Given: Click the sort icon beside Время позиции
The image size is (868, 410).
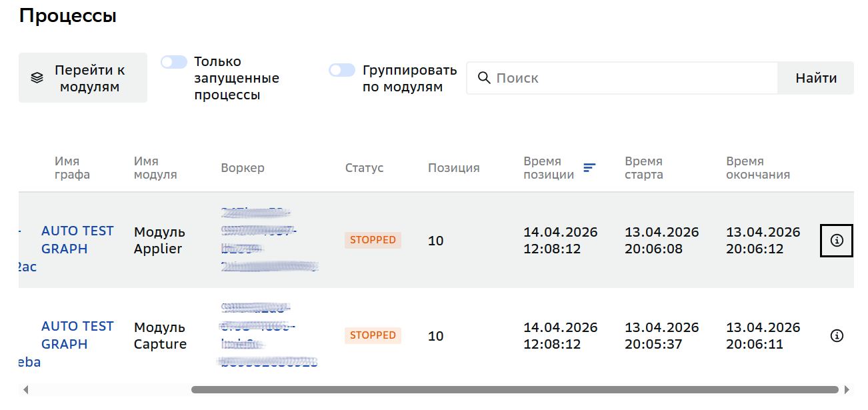Looking at the screenshot, I should [589, 168].
